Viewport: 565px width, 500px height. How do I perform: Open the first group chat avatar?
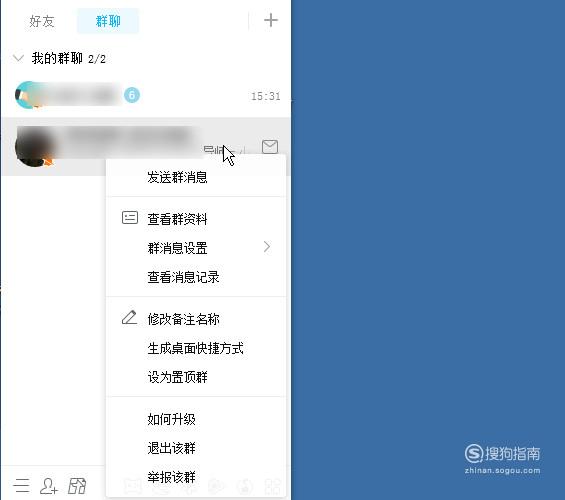coord(29,95)
